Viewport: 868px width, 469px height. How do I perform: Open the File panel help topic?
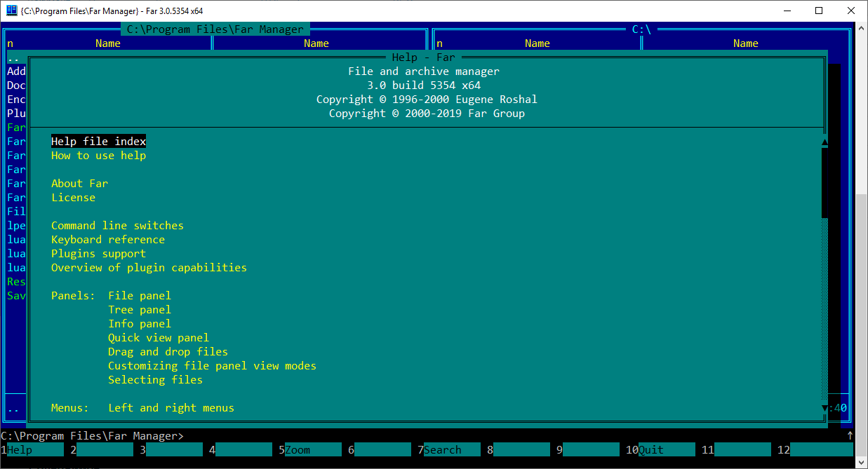pos(140,296)
